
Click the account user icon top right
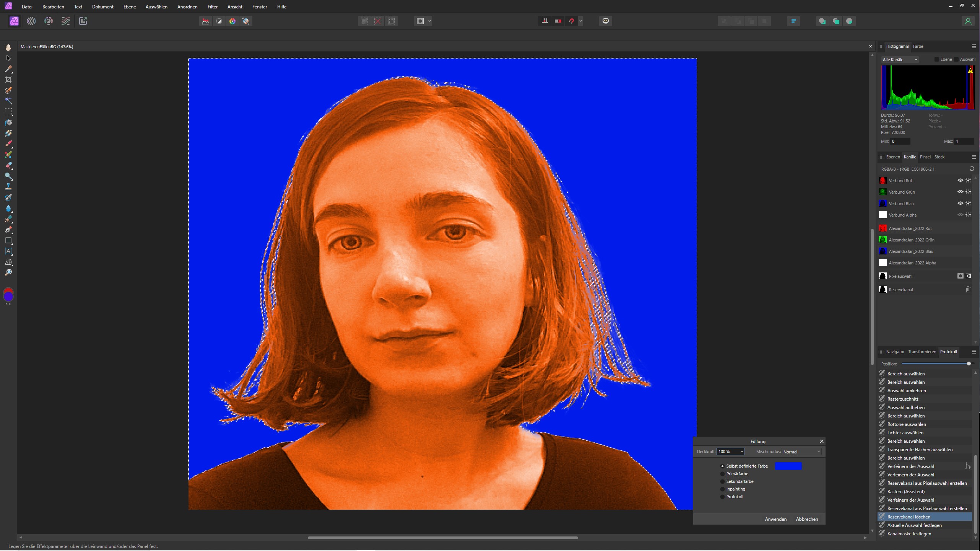tap(968, 21)
